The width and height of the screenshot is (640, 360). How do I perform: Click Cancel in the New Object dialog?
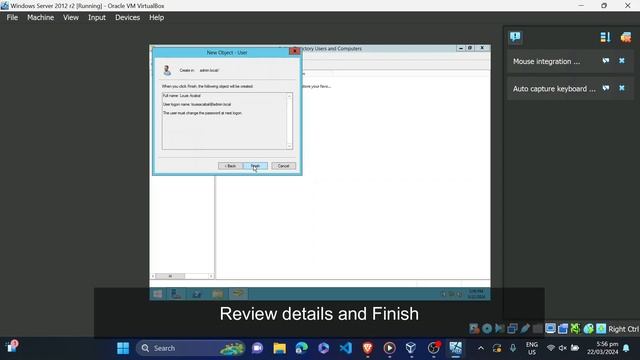pos(284,166)
